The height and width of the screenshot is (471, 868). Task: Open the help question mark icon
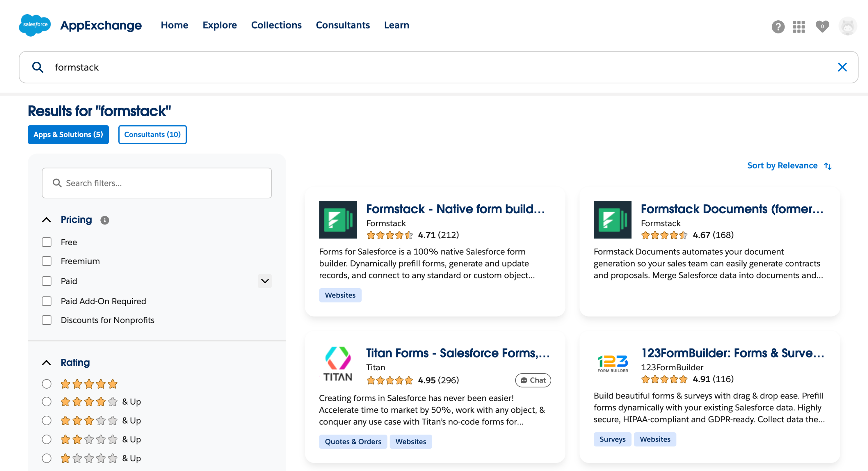tap(778, 26)
